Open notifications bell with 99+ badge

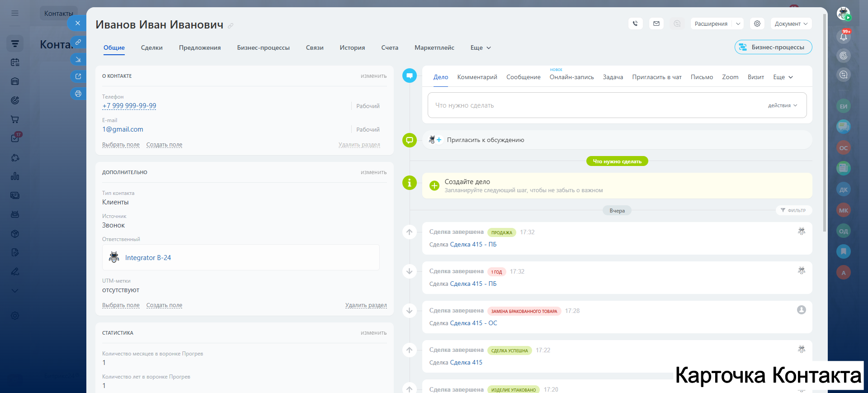[x=843, y=37]
